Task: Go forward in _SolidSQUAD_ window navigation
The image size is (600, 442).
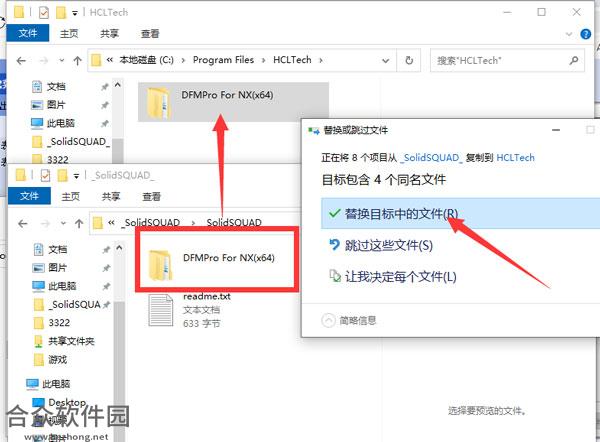Action: tap(46, 223)
